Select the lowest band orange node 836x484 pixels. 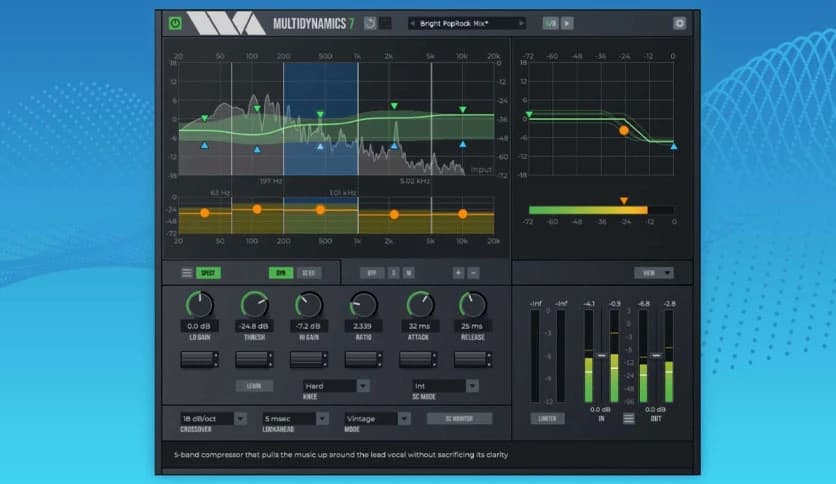point(205,213)
